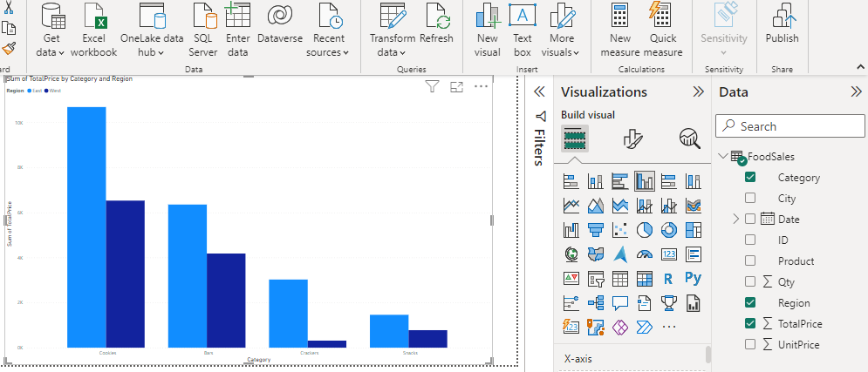The image size is (868, 372).
Task: Choose the R script visual
Action: click(669, 279)
